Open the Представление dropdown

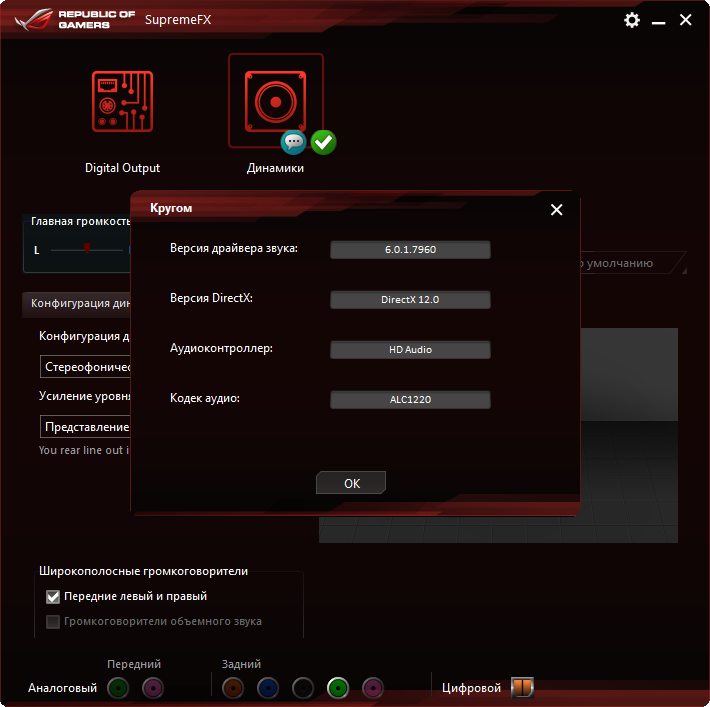[x=85, y=427]
